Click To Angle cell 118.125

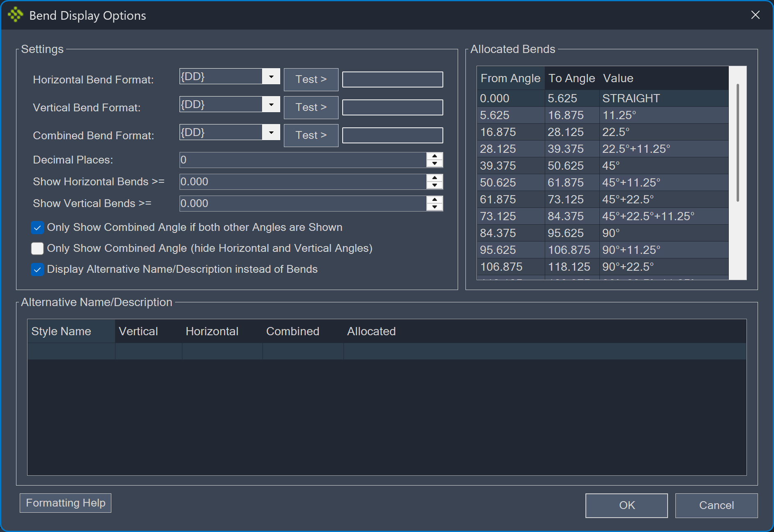(x=572, y=267)
